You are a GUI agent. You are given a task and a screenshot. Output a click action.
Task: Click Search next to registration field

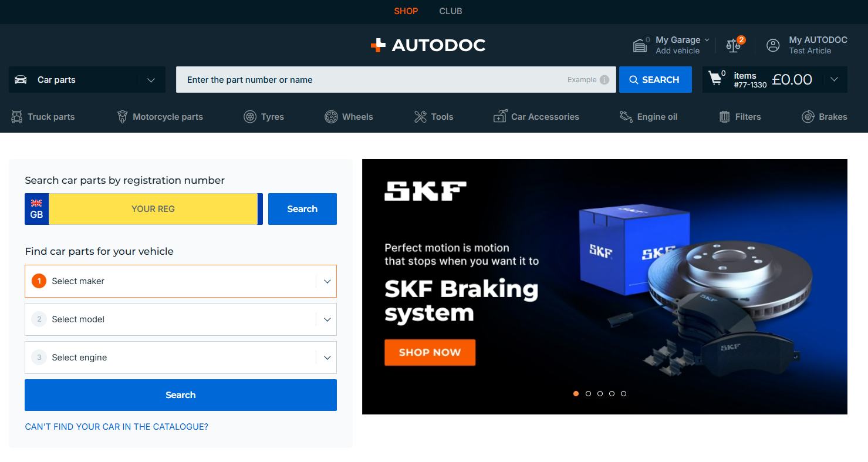[x=302, y=209]
